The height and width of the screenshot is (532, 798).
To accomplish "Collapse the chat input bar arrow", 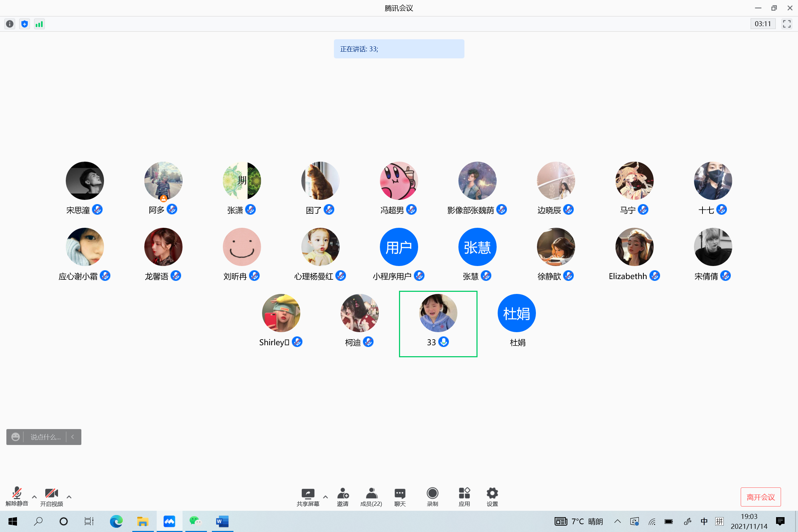I will coord(73,437).
